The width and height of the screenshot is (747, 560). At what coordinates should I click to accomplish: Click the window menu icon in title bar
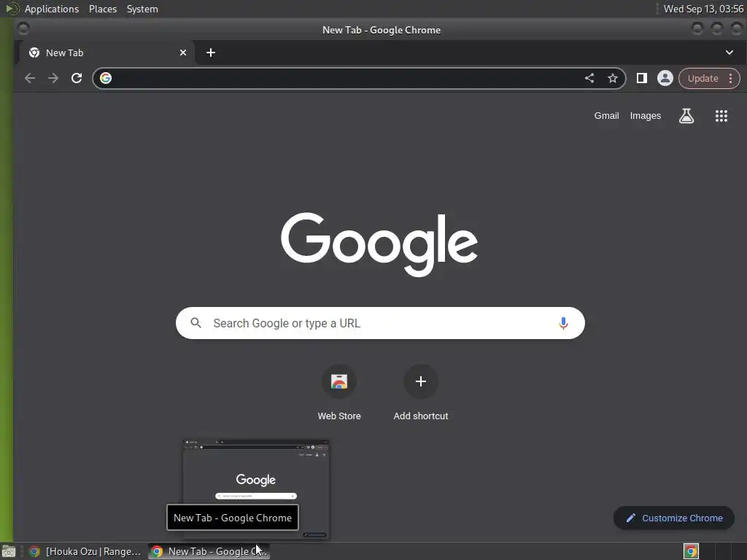pyautogui.click(x=23, y=29)
